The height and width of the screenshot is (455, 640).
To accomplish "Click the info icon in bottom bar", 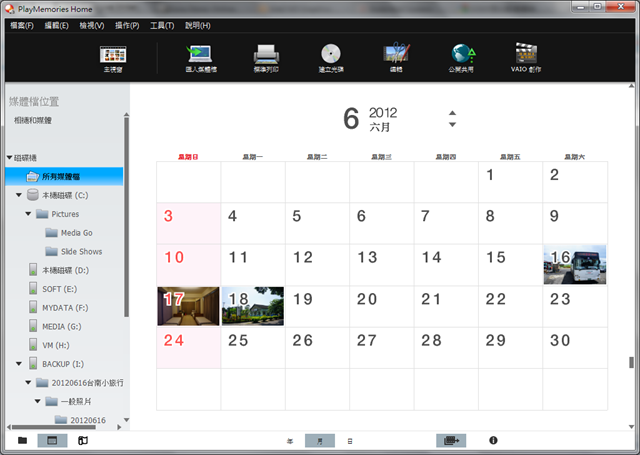I will point(493,440).
